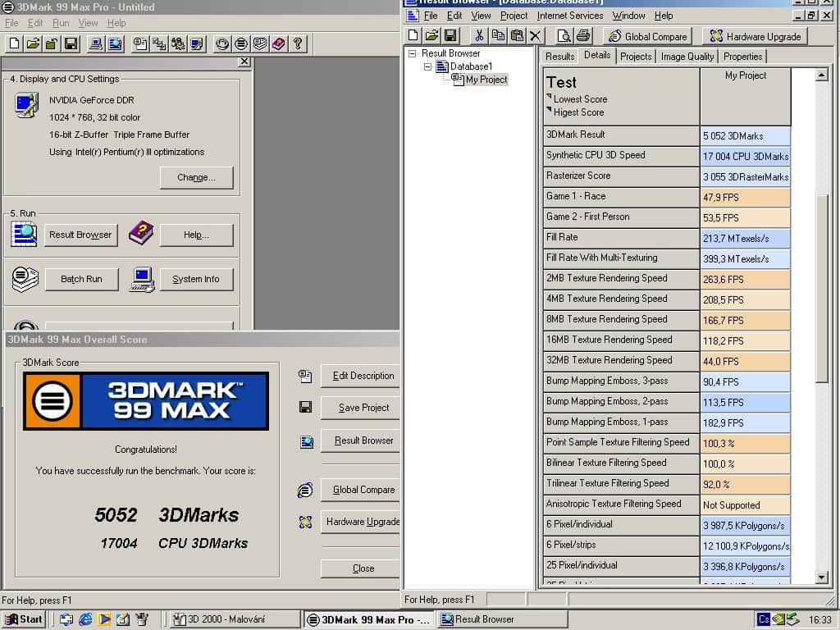840x630 pixels.
Task: Close the settings panel with X
Action: coord(244,62)
